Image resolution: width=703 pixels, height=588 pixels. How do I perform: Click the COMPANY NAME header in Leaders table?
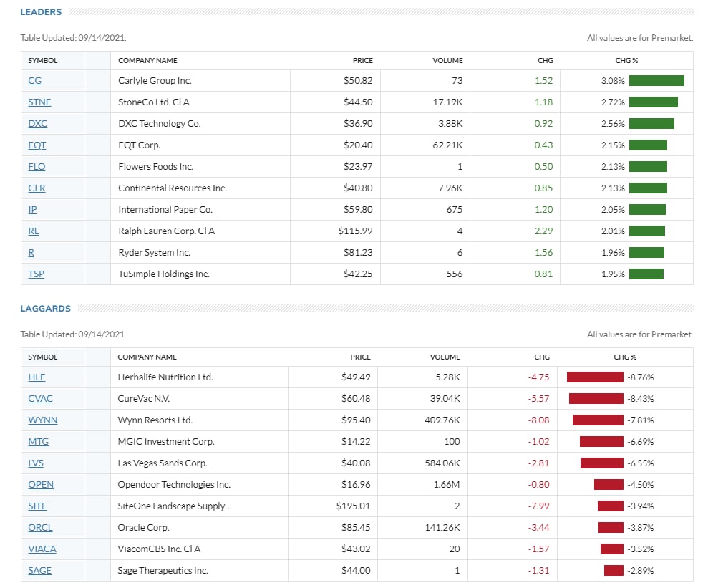point(147,61)
